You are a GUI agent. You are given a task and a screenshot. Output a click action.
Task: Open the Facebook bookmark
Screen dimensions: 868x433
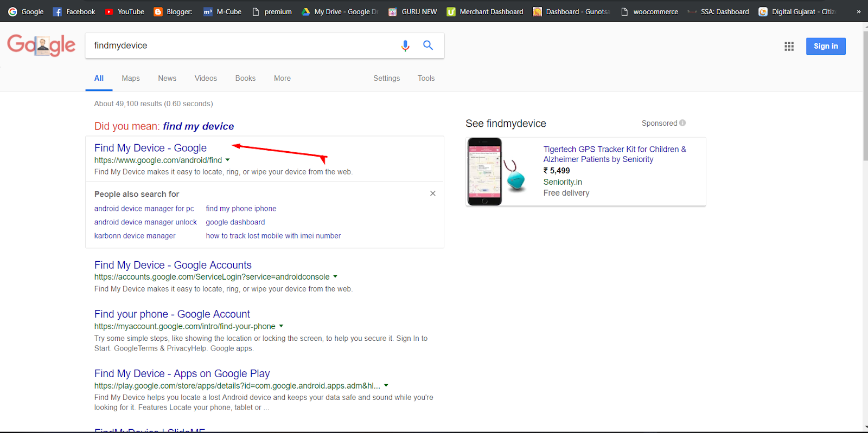click(x=74, y=11)
